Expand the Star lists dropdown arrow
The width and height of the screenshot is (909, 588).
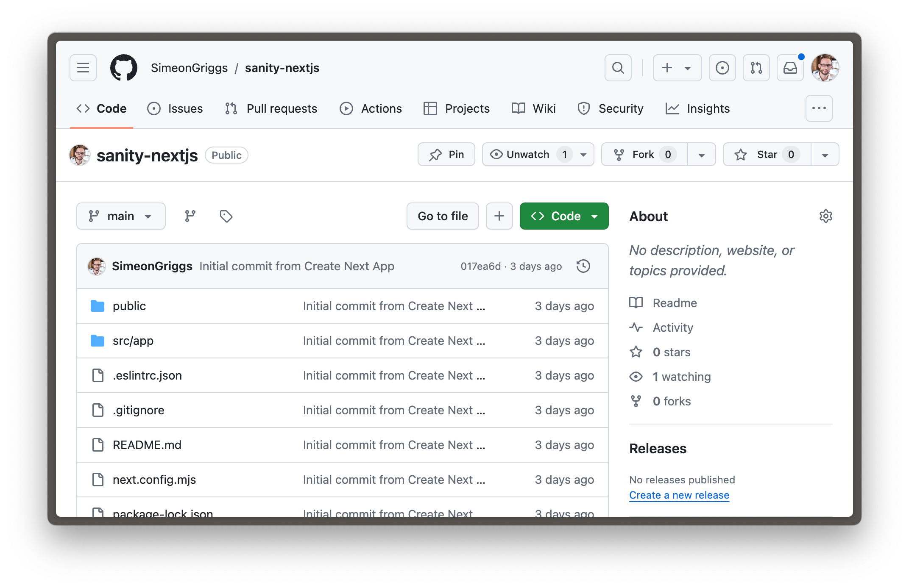pos(825,155)
